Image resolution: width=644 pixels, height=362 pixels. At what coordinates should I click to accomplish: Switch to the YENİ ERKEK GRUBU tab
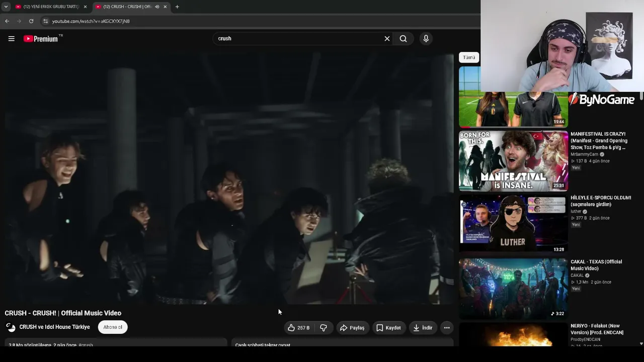pos(51,7)
